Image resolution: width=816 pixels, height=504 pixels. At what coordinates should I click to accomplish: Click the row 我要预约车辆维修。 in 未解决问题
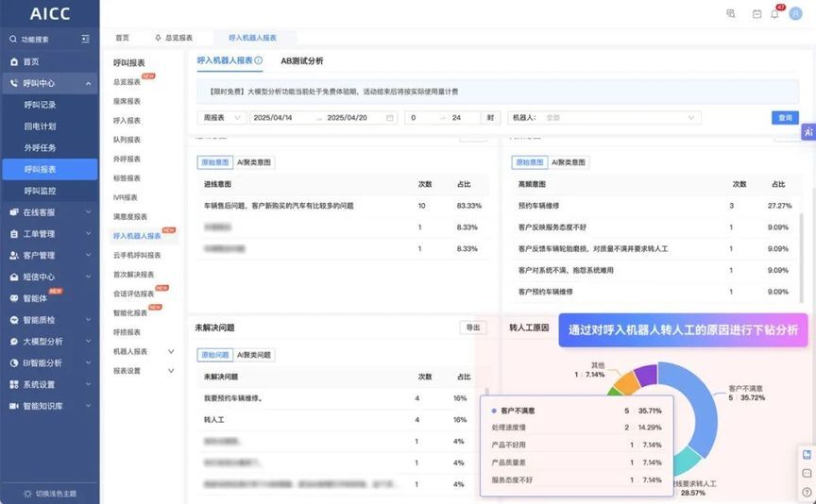[x=342, y=398]
